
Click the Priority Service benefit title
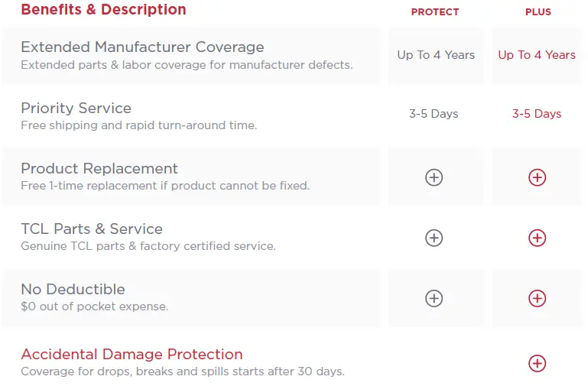pyautogui.click(x=76, y=108)
